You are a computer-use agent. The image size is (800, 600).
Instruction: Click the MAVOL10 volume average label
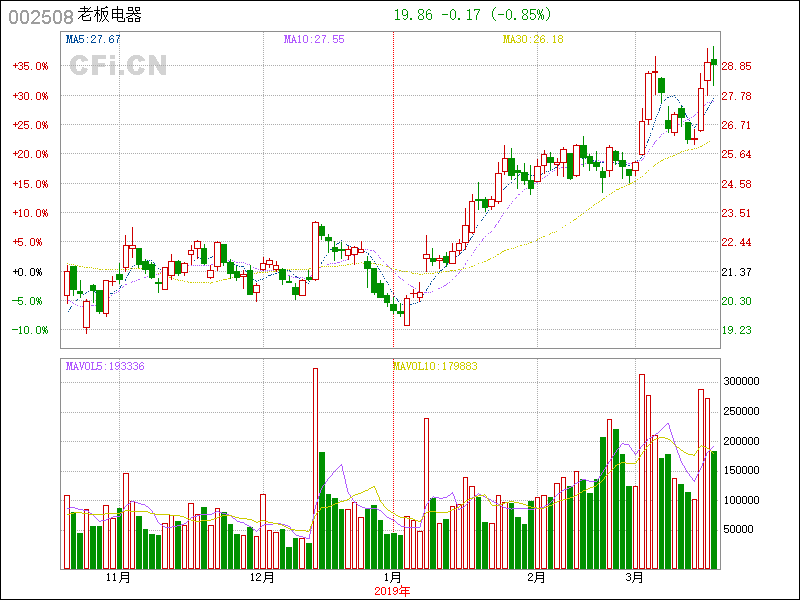pos(435,366)
